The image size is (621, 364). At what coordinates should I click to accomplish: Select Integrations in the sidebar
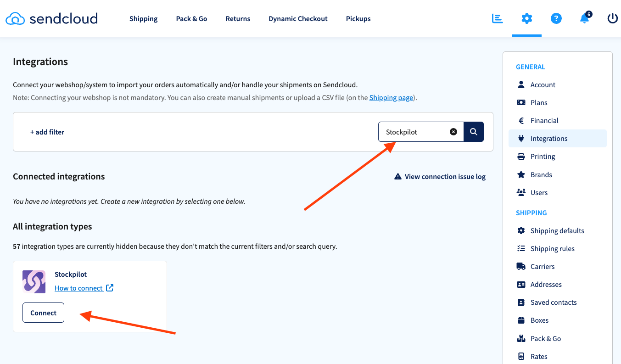[x=558, y=138]
